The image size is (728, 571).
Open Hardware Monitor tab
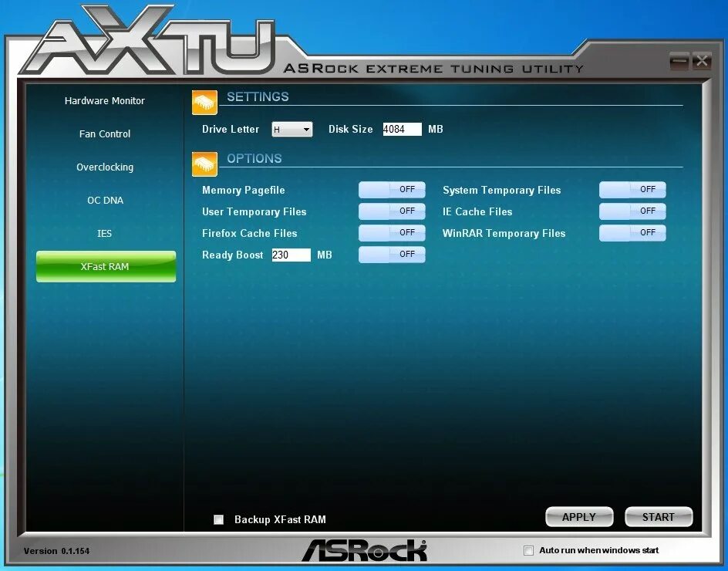coord(105,101)
